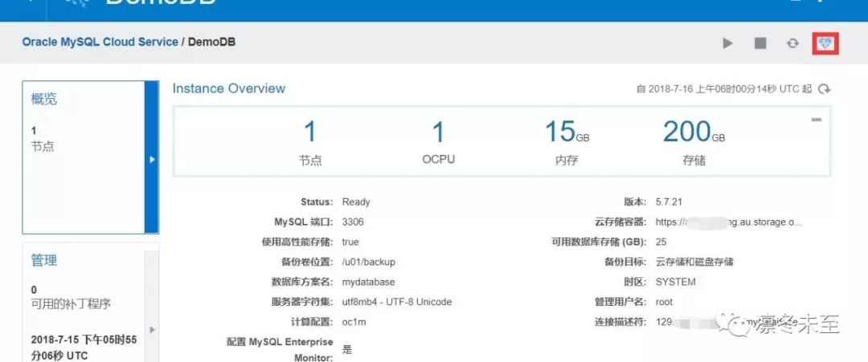Click the Status value Ready
This screenshot has width=868, height=362.
tap(356, 202)
